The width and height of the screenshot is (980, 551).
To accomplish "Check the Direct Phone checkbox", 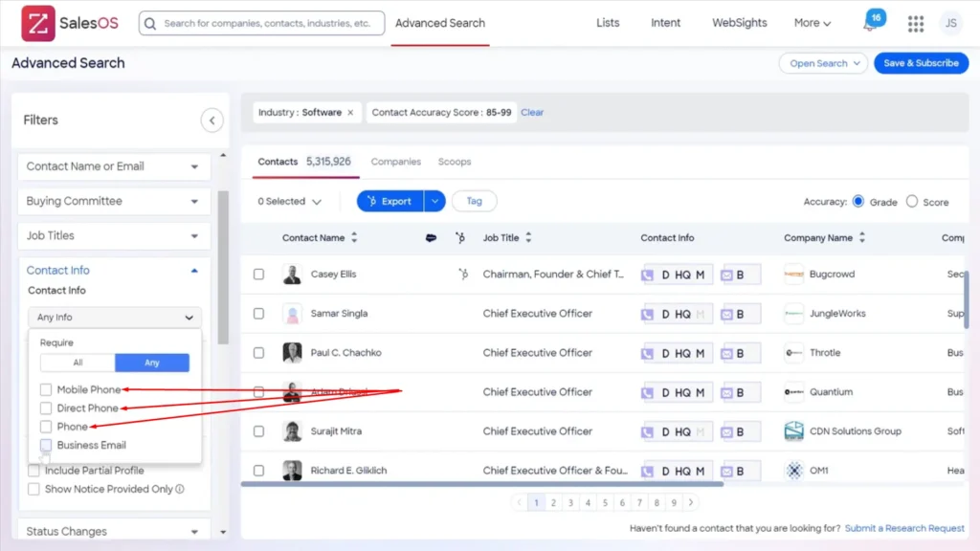I will point(46,408).
